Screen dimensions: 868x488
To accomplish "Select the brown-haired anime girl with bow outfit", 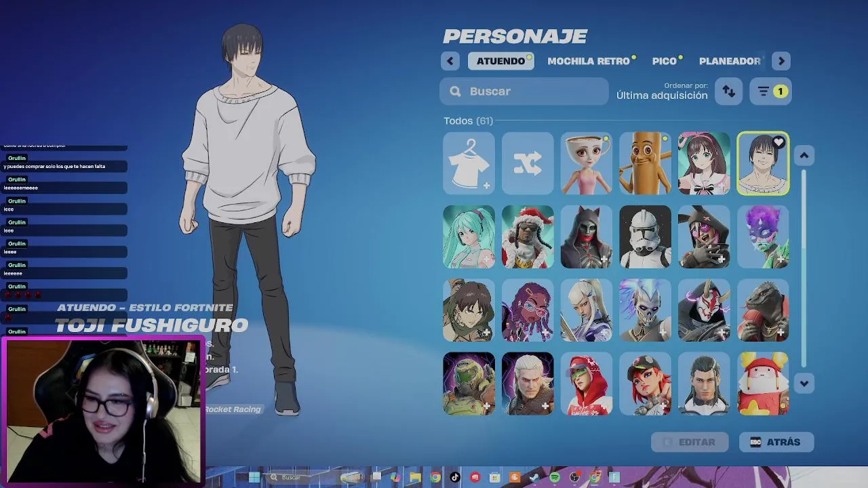I will click(705, 163).
